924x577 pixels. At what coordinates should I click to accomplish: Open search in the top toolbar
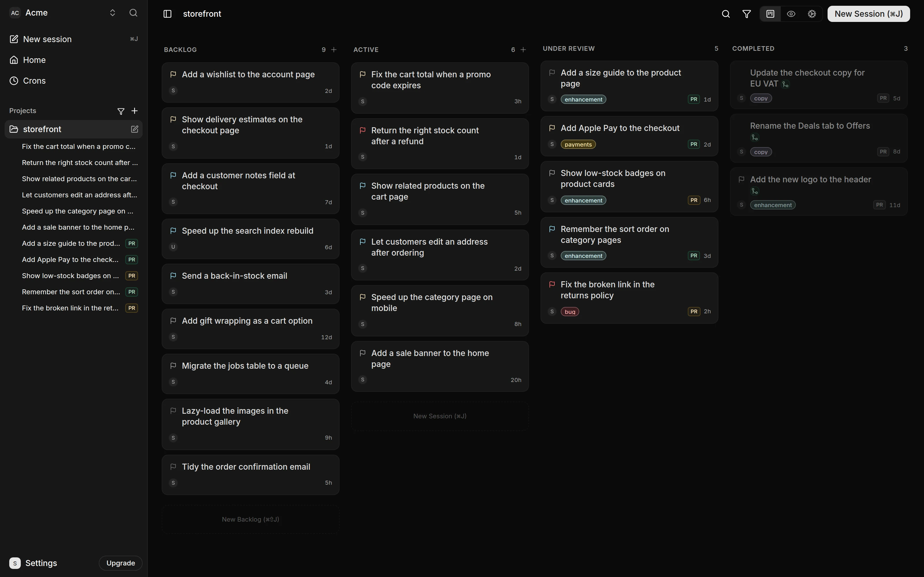[x=726, y=14]
